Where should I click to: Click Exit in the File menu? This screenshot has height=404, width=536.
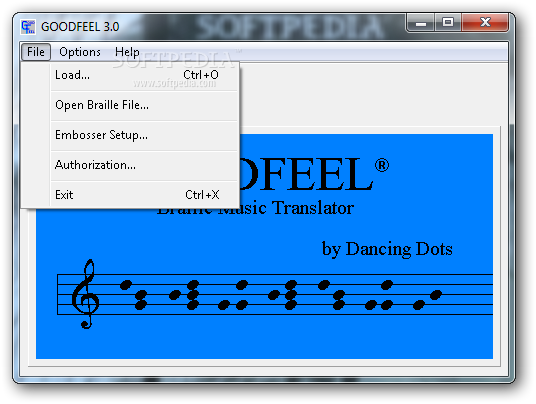point(144,195)
